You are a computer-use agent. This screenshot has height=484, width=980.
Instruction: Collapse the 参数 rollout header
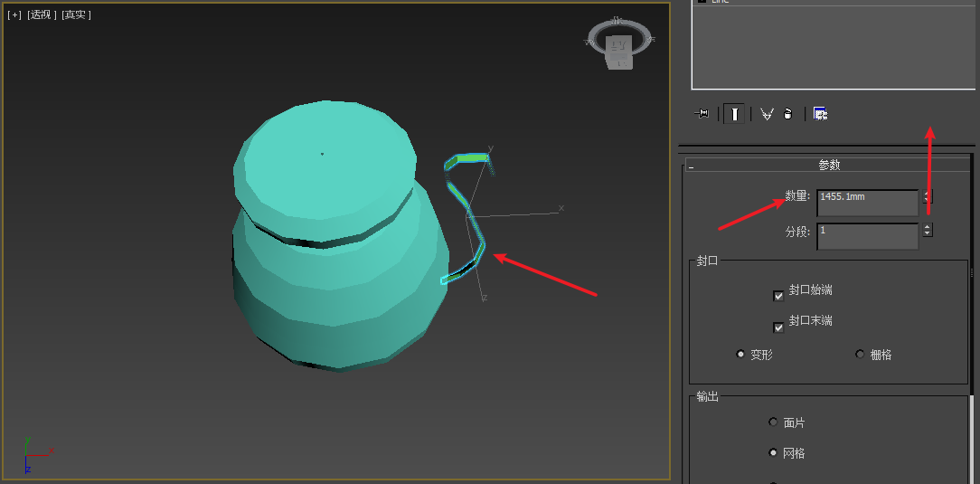click(828, 165)
